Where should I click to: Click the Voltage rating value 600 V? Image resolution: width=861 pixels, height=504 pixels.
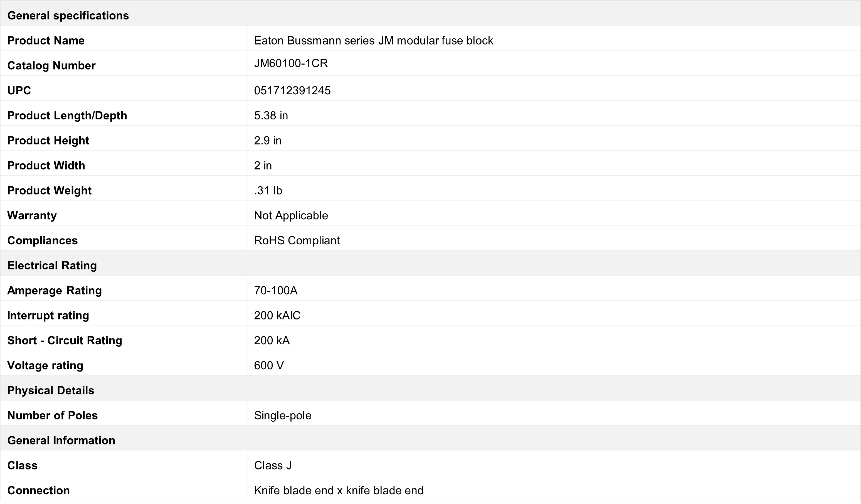pos(269,366)
